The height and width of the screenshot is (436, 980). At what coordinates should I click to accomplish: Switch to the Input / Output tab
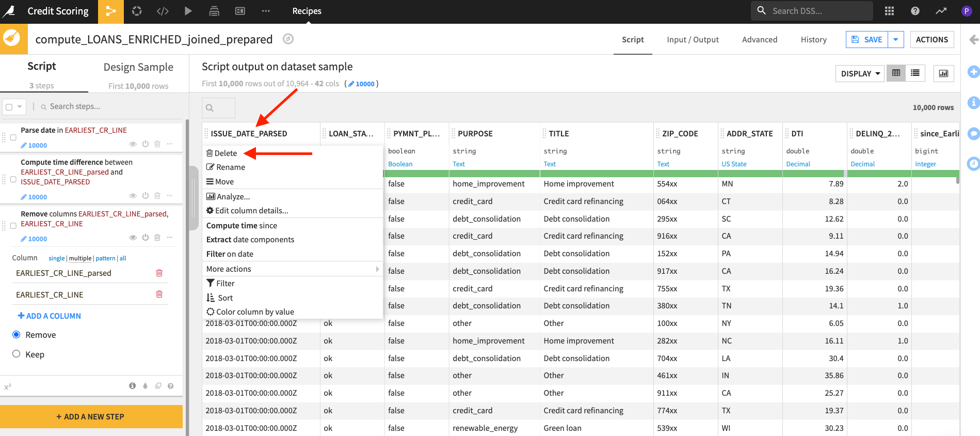click(693, 39)
